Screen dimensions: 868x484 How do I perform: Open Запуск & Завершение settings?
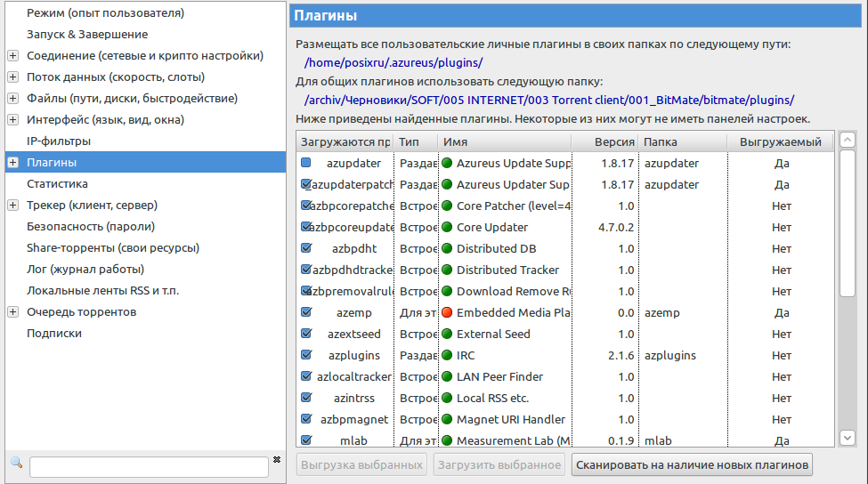coord(87,35)
